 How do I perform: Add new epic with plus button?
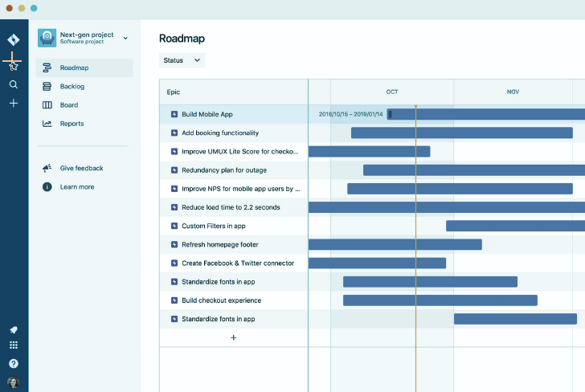click(234, 338)
